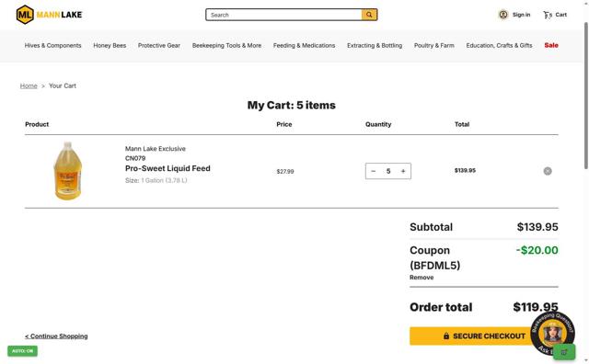Click Sign in text link
This screenshot has width=589, height=364.
pos(522,15)
